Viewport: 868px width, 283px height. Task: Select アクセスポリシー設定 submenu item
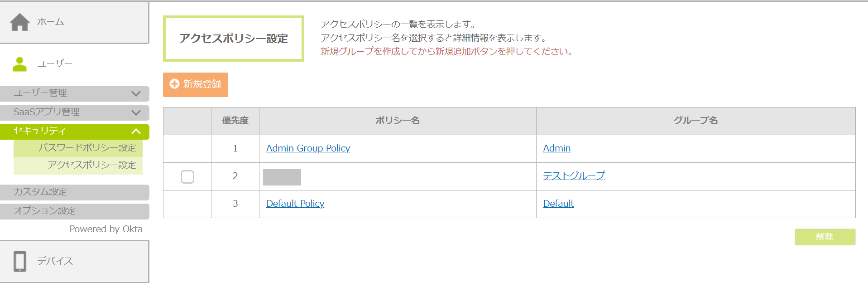point(91,165)
